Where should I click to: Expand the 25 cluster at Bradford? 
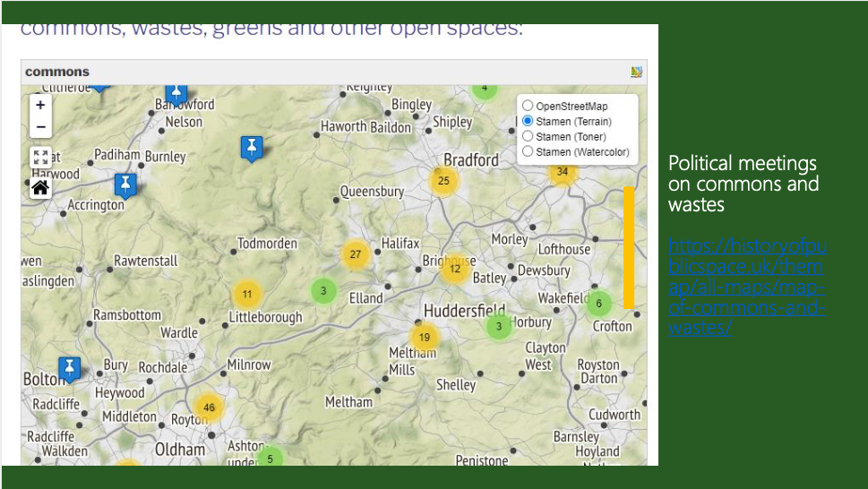pos(443,181)
